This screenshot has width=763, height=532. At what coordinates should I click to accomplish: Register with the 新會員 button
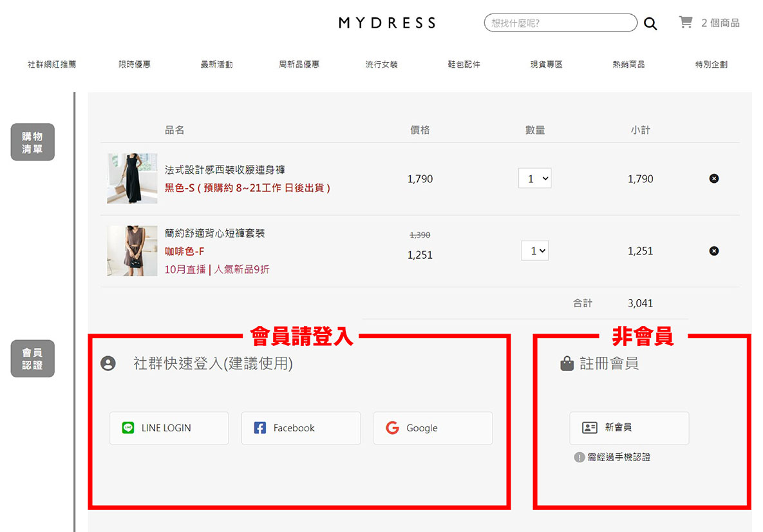point(629,428)
